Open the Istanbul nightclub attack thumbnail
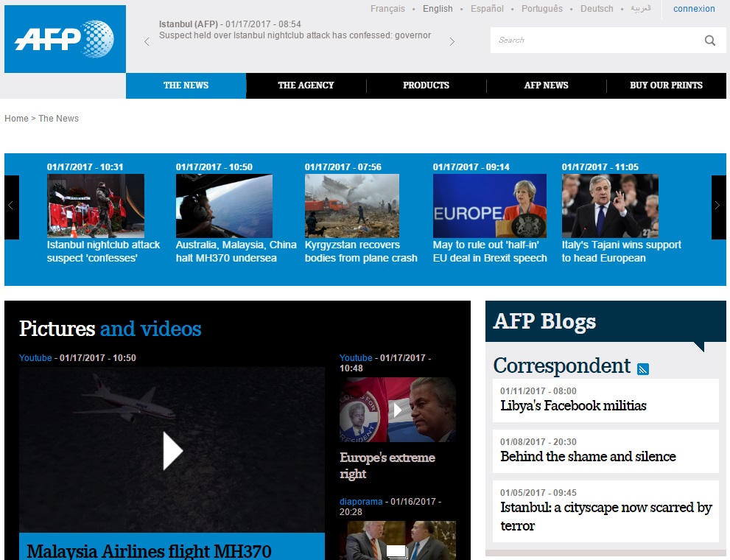The image size is (730, 560). pos(96,206)
